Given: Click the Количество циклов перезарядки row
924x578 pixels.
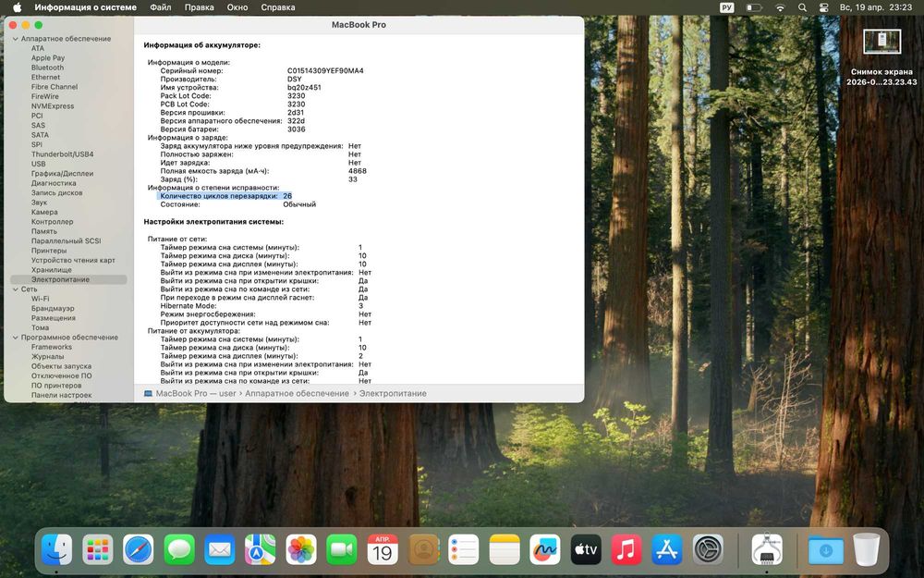Looking at the screenshot, I should pos(225,196).
